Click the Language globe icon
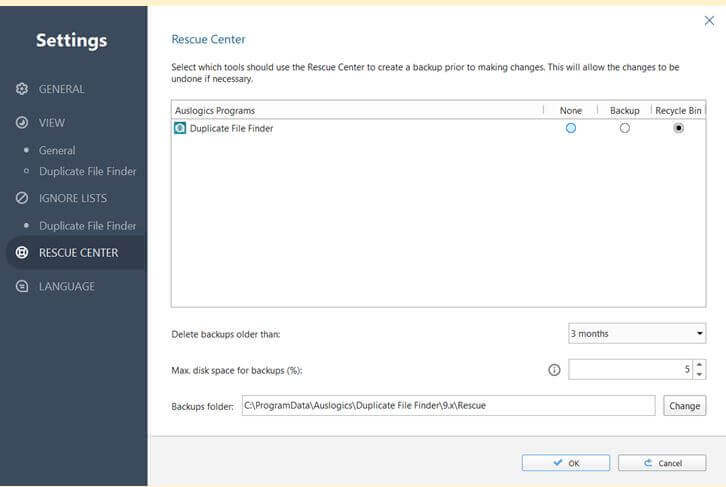Viewport: 726px width, 487px height. tap(22, 287)
